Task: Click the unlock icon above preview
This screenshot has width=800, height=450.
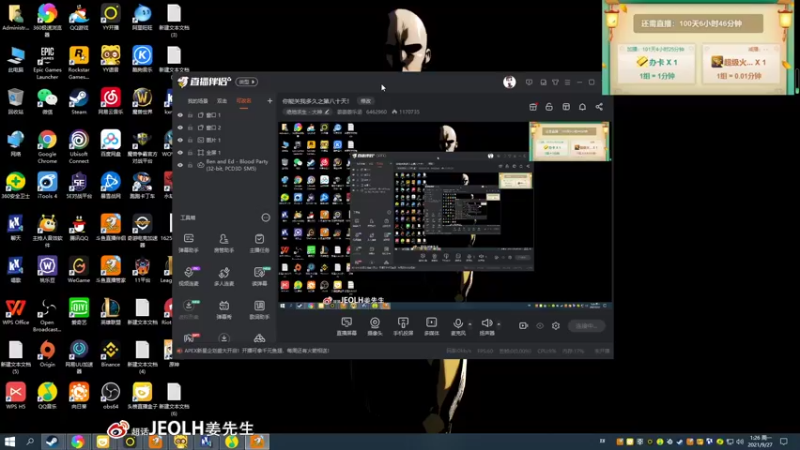Action: click(x=549, y=107)
